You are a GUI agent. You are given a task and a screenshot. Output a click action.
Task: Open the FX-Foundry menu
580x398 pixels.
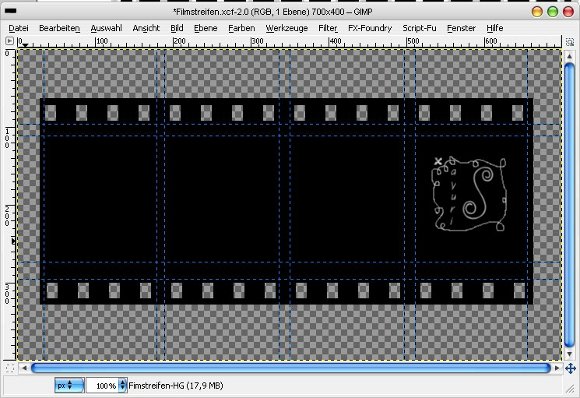tap(370, 28)
